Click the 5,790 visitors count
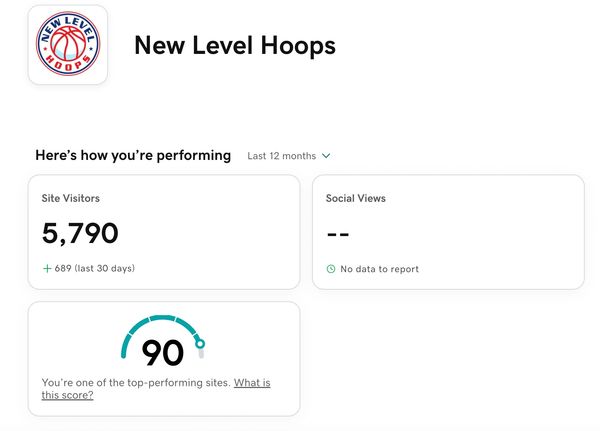Viewport: 600px width, 431px height. (x=80, y=233)
